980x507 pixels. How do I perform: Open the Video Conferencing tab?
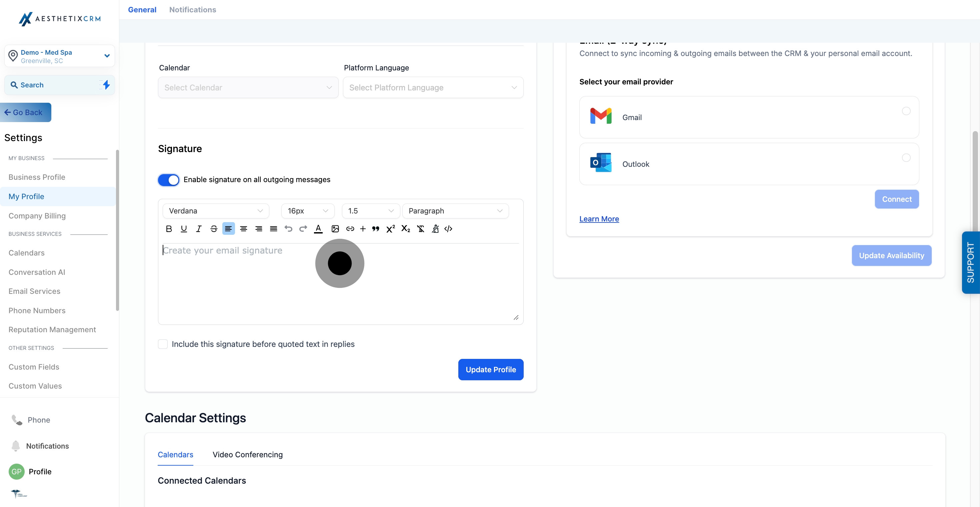[x=247, y=455]
